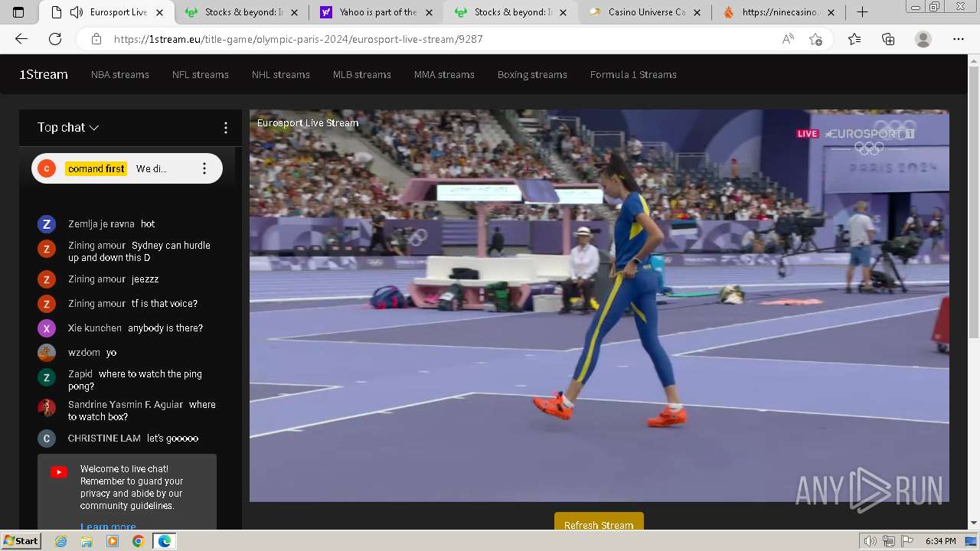Expand the Top chat dropdown
Viewport: 980px width, 551px height.
coord(68,128)
